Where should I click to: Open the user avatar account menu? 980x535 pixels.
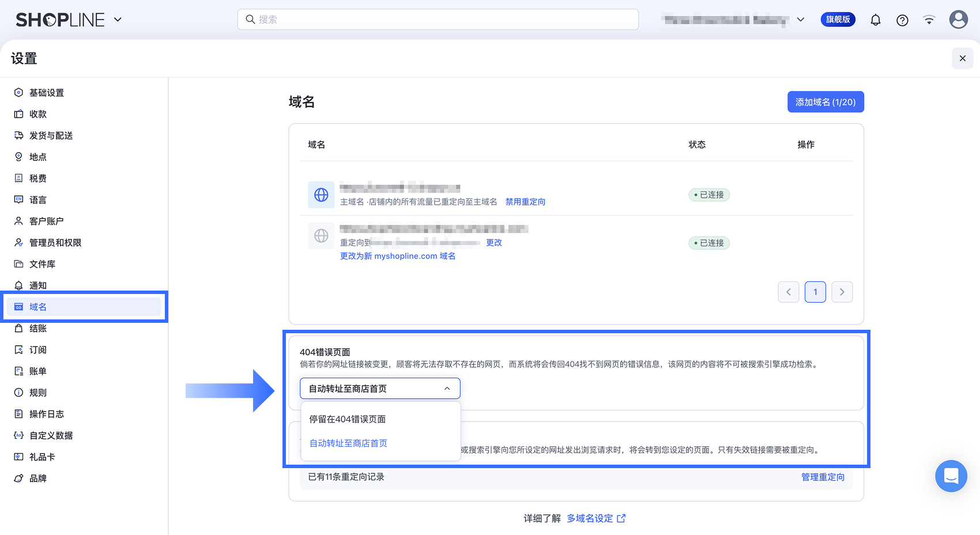click(958, 20)
